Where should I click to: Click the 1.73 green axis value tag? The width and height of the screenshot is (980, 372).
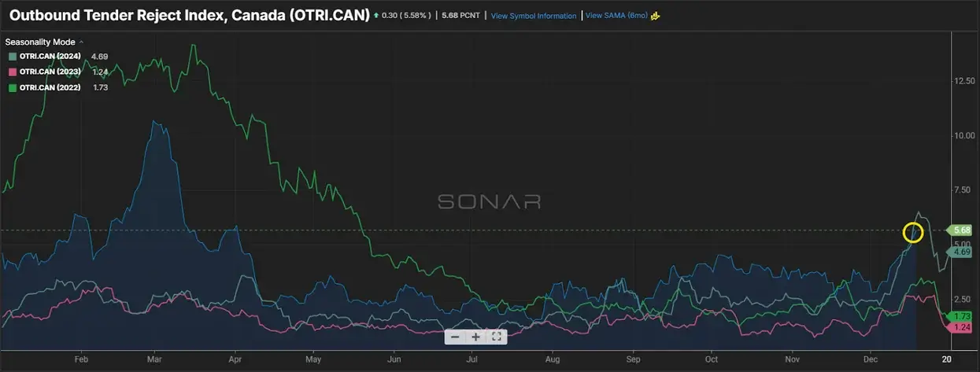click(961, 315)
